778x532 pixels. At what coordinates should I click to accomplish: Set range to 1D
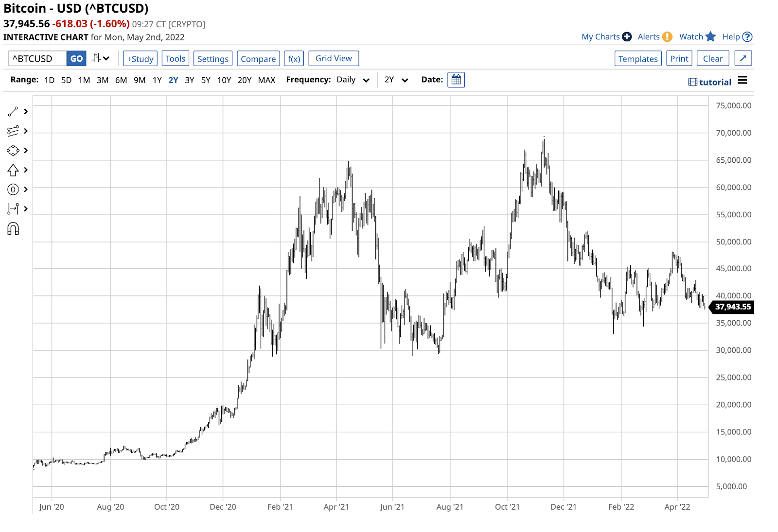tap(49, 80)
